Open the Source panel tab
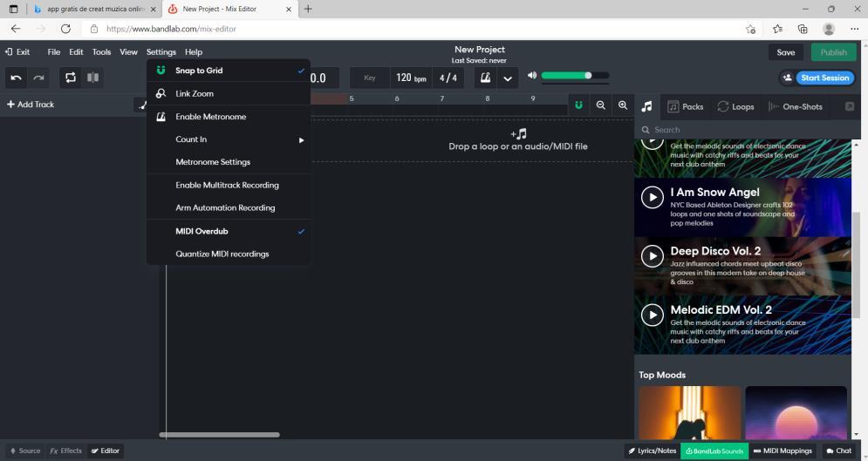868x461 pixels. pyautogui.click(x=24, y=451)
